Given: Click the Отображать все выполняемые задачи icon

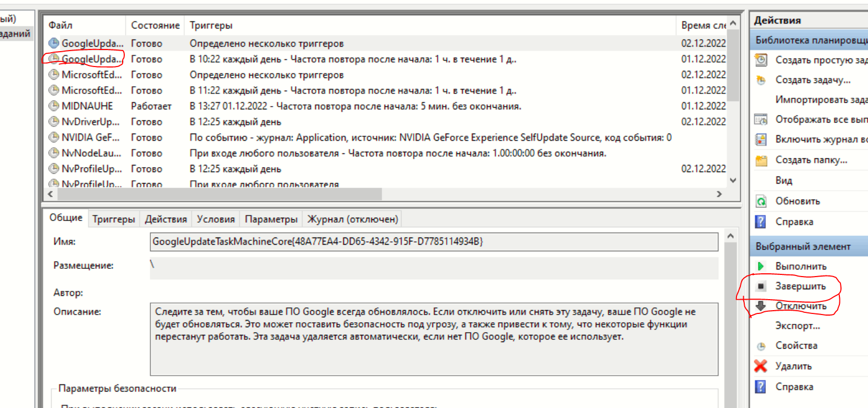Looking at the screenshot, I should (x=761, y=120).
